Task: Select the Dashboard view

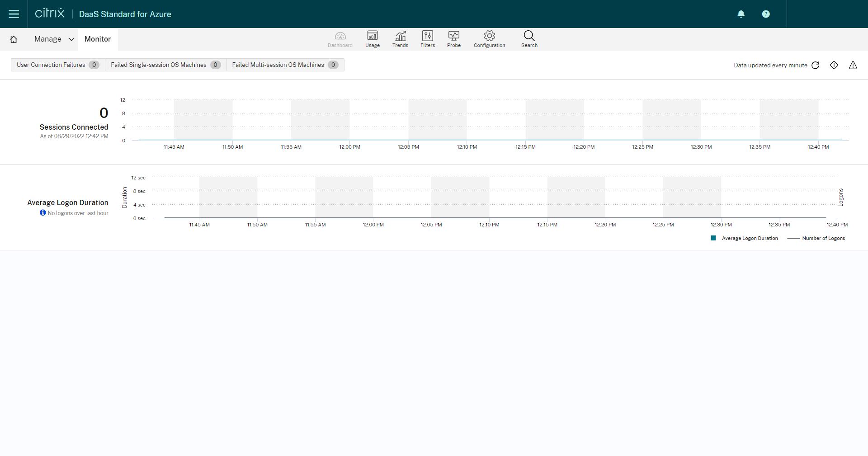Action: point(340,39)
